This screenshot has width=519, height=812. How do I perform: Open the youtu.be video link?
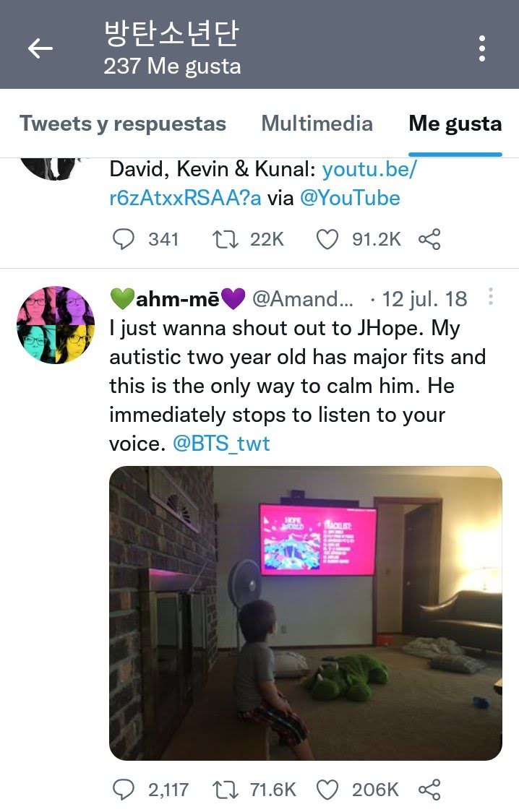coord(263,183)
